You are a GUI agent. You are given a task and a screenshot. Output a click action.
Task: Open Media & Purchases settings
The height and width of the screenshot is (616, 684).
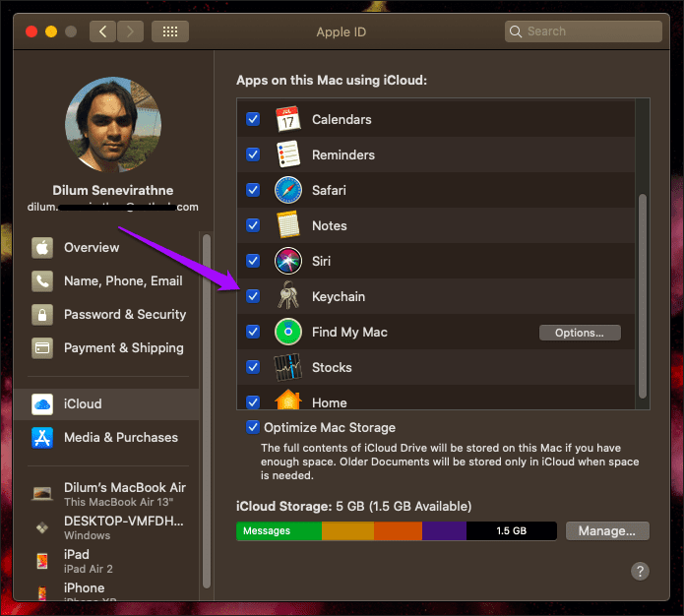[107, 438]
